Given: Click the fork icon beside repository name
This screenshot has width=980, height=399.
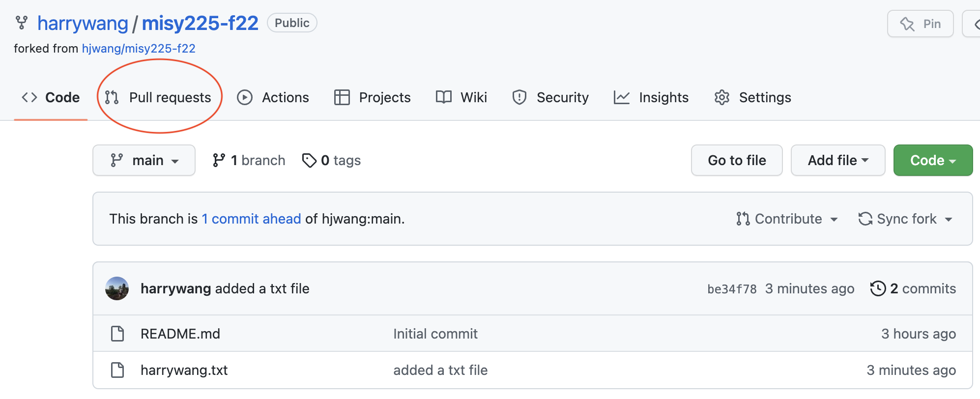Looking at the screenshot, I should pos(22,23).
